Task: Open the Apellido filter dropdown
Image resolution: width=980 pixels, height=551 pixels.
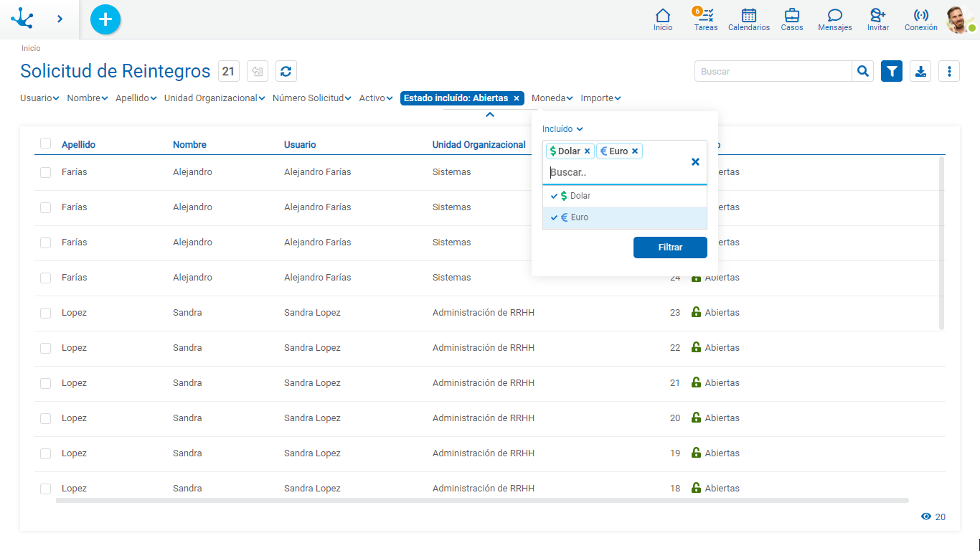Action: [136, 98]
